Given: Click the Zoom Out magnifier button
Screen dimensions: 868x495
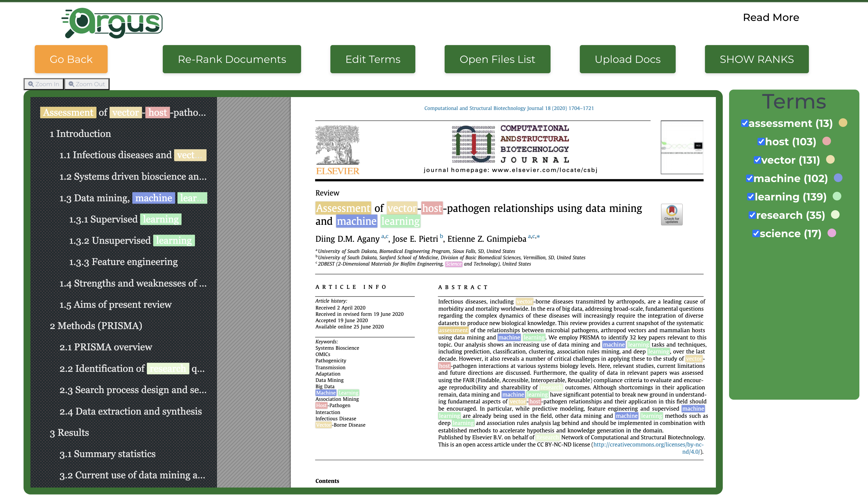Looking at the screenshot, I should click(87, 84).
